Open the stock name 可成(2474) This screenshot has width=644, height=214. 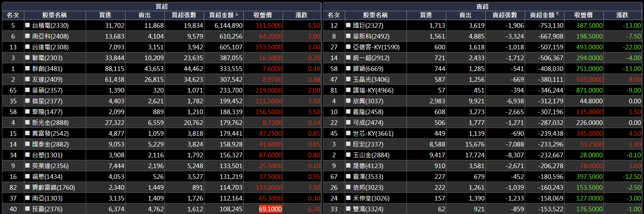pyautogui.click(x=368, y=123)
